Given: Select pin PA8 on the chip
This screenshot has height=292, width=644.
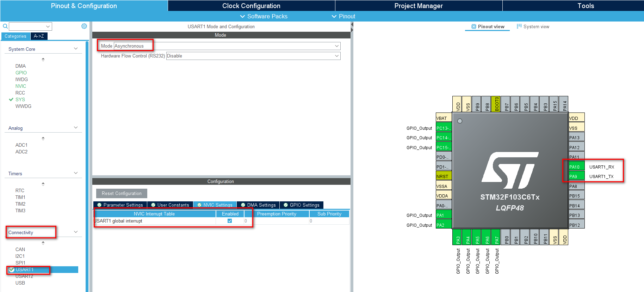Looking at the screenshot, I should (x=577, y=186).
